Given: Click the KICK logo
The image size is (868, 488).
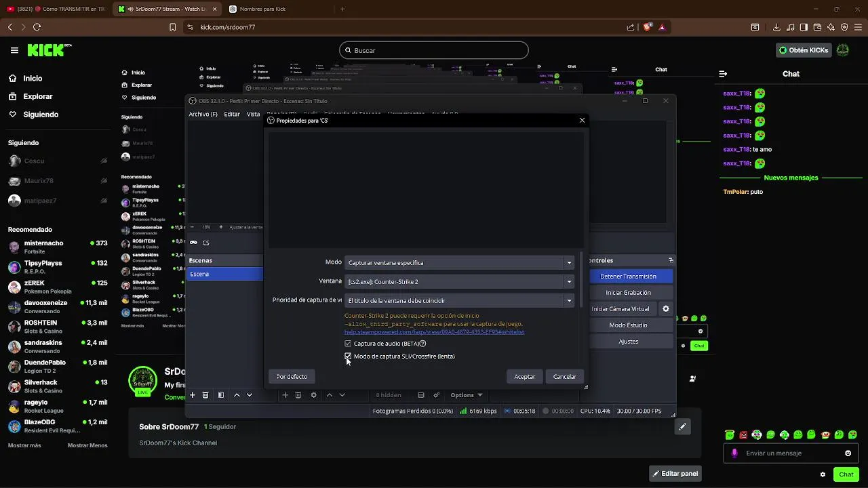Looking at the screenshot, I should [x=49, y=50].
